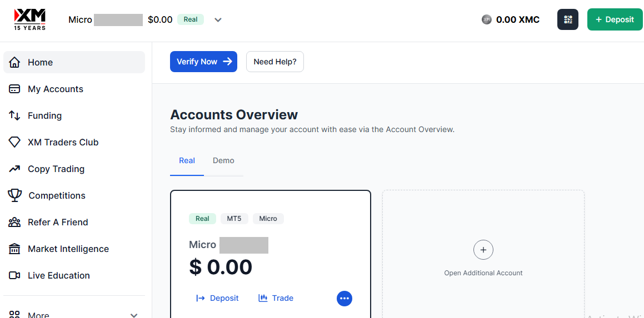Click the XM 15 Years logo
Viewport: 644px width, 318px height.
click(30, 19)
